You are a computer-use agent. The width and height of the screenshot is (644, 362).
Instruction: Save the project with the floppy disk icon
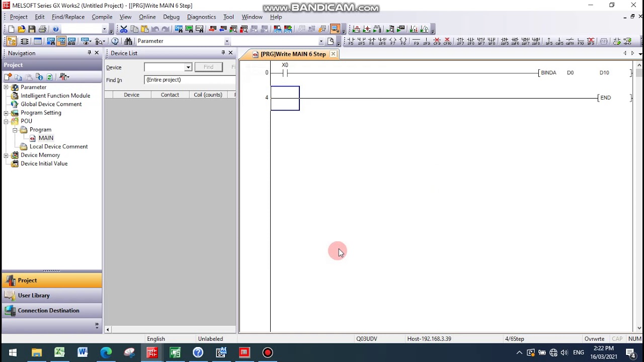coord(32,29)
